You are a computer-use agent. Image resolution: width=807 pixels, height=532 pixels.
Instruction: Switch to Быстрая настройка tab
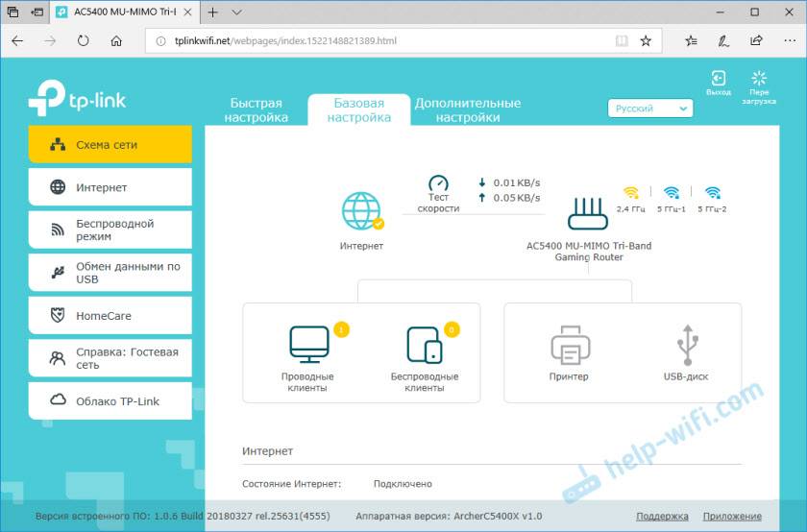click(257, 110)
